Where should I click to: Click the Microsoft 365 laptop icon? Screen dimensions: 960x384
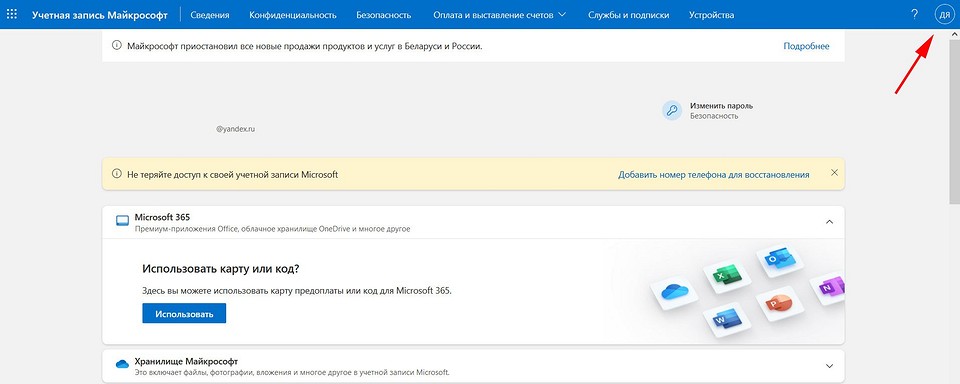click(122, 221)
